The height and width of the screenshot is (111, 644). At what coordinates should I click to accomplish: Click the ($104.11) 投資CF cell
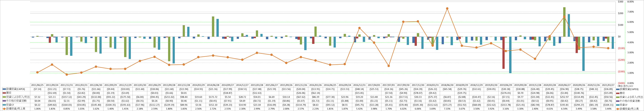coord(608,105)
